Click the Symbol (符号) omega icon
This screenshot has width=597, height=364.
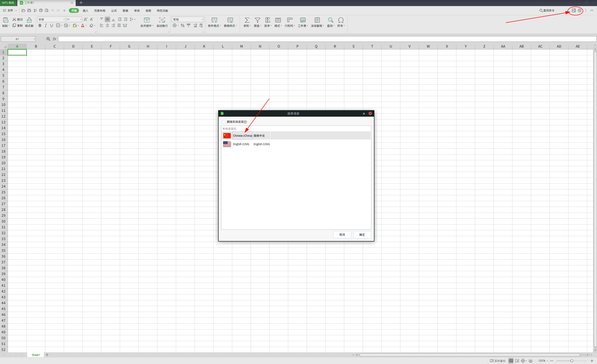pyautogui.click(x=341, y=20)
